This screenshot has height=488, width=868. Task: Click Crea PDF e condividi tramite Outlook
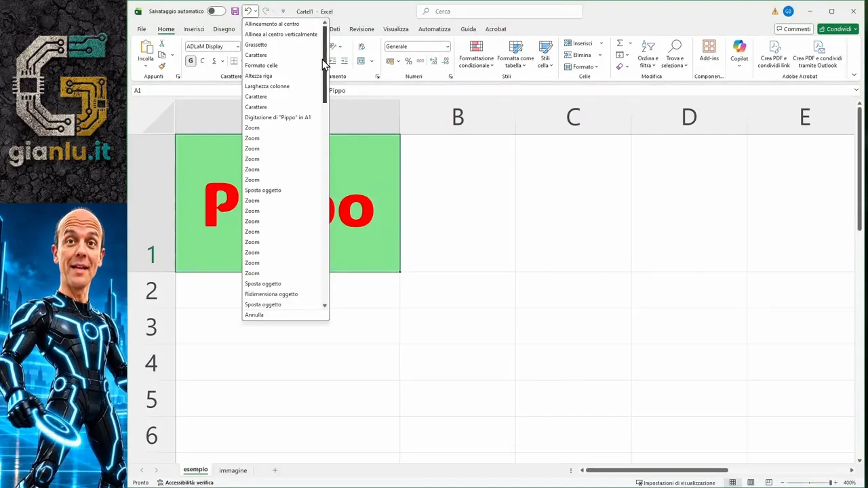tap(818, 54)
